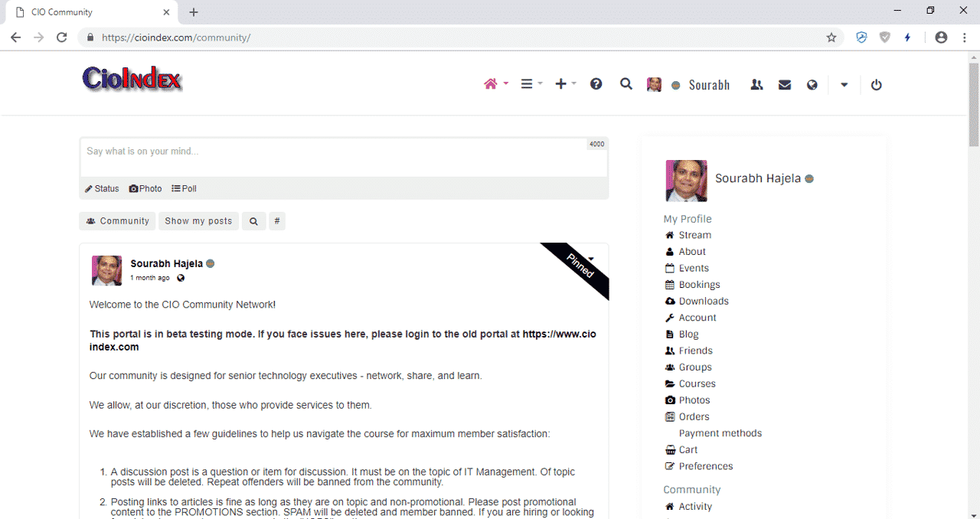Click the search magnifier in top navbar

click(626, 84)
